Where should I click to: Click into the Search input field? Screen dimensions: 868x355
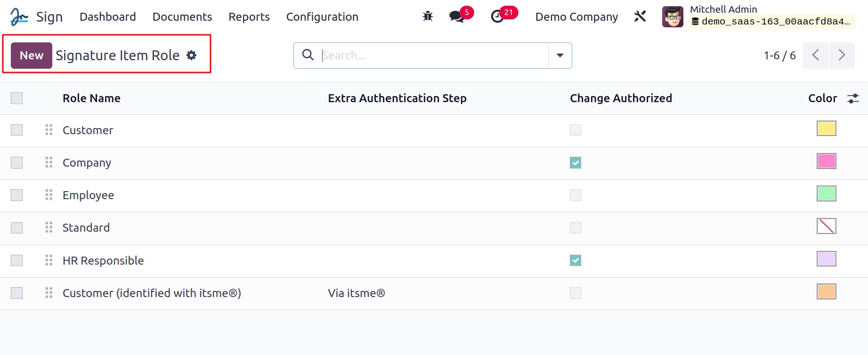click(x=433, y=56)
